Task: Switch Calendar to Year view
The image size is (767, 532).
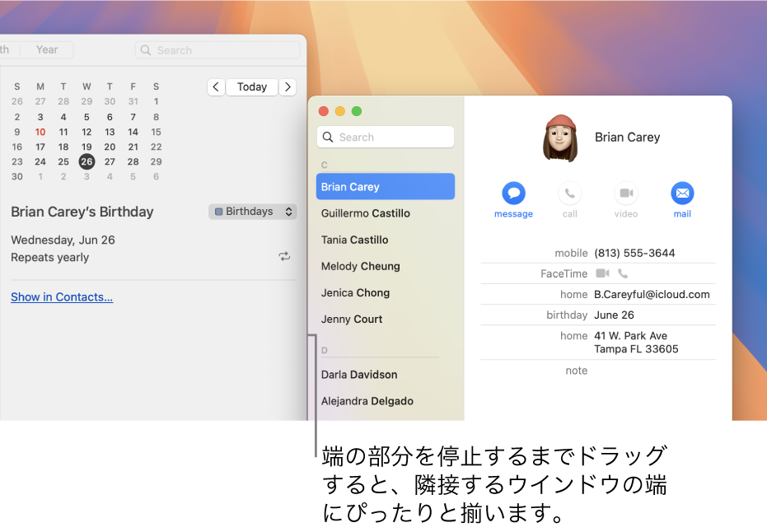Action: (47, 50)
